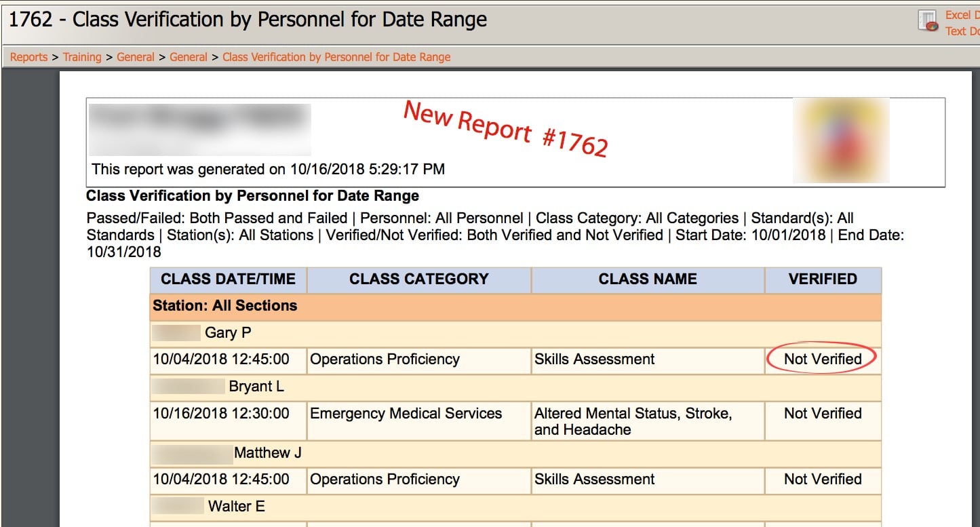Screen dimensions: 980x527
Task: Click the CLASS NAME column header
Action: (648, 279)
